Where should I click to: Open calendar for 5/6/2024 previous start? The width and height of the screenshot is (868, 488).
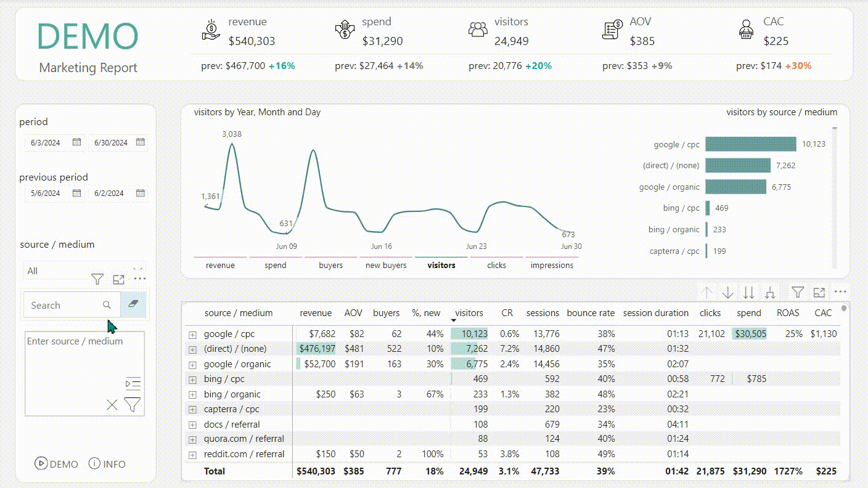[x=77, y=193]
